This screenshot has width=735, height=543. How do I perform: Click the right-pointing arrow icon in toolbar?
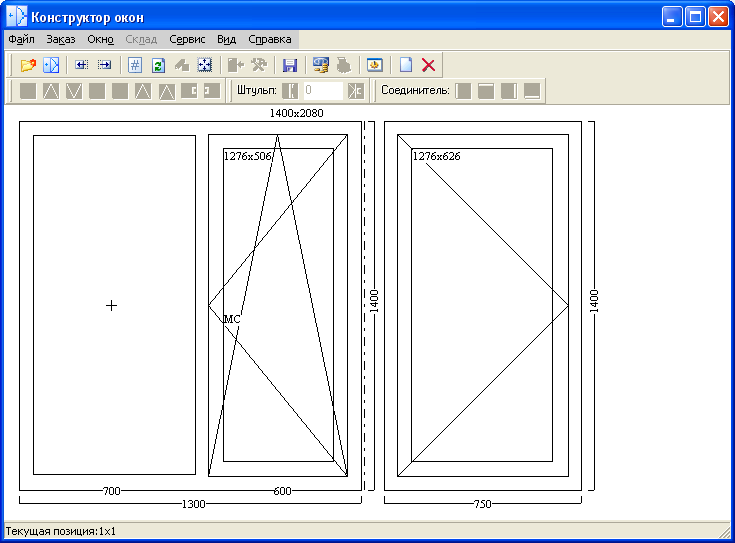point(104,65)
